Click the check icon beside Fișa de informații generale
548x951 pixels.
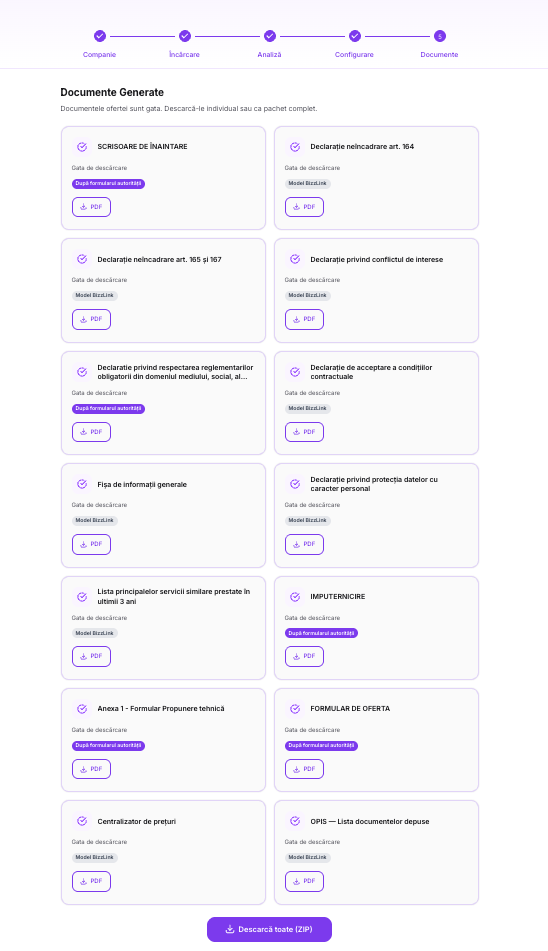coord(82,484)
